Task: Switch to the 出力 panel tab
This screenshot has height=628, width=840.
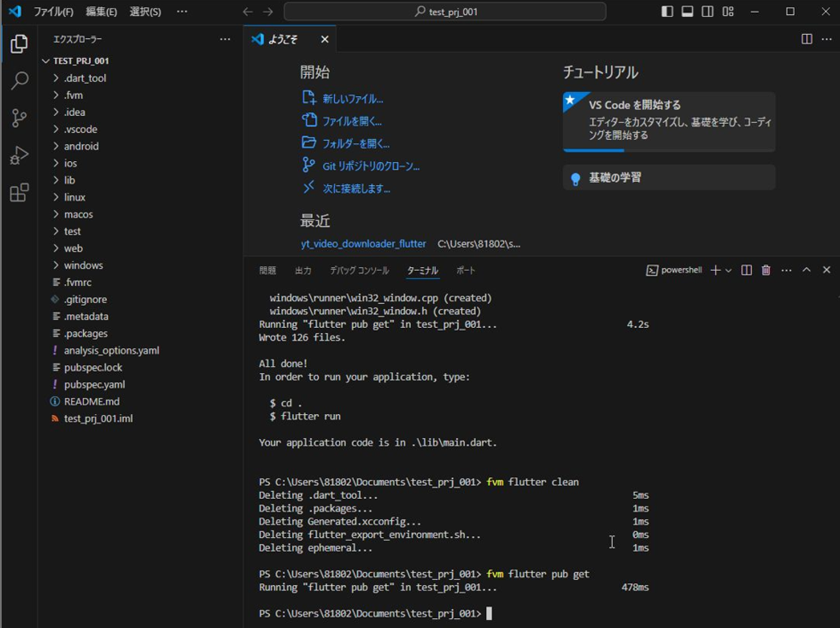Action: (x=303, y=271)
